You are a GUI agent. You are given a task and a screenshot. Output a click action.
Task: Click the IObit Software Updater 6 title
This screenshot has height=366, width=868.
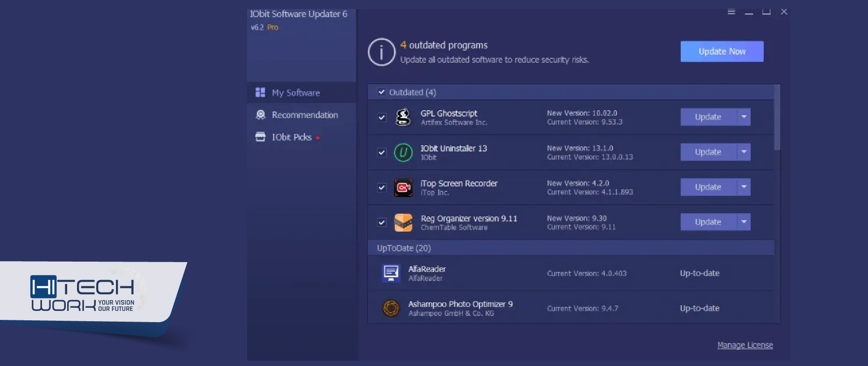[x=298, y=14]
